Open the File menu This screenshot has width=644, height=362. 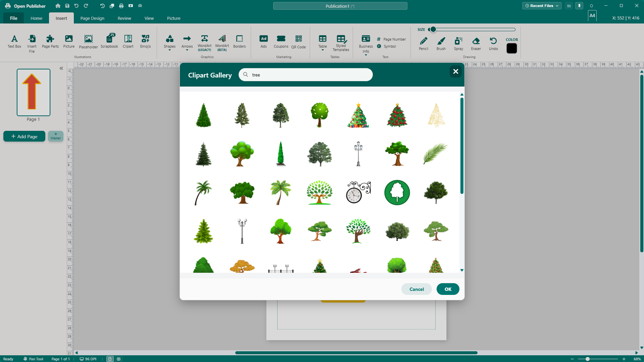pyautogui.click(x=14, y=18)
